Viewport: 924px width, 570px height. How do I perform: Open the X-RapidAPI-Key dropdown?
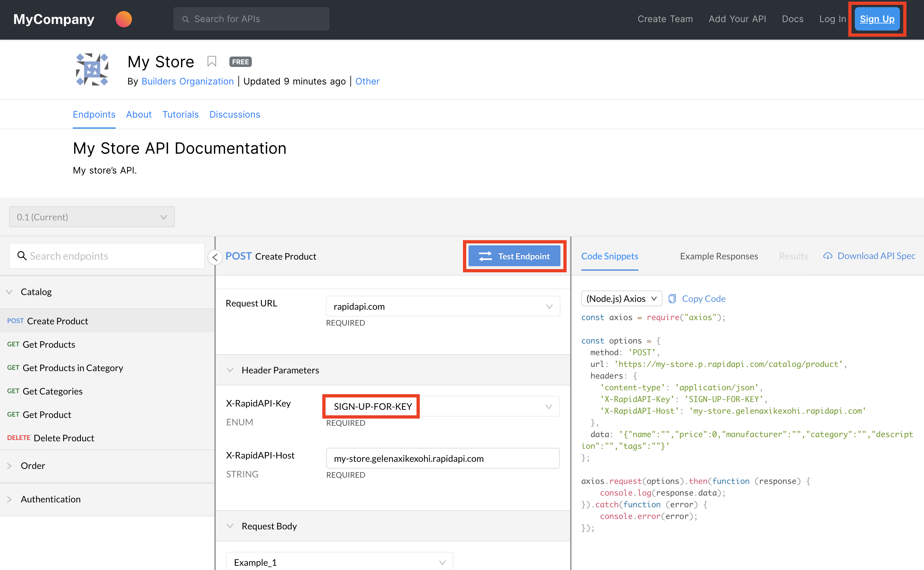[443, 407]
